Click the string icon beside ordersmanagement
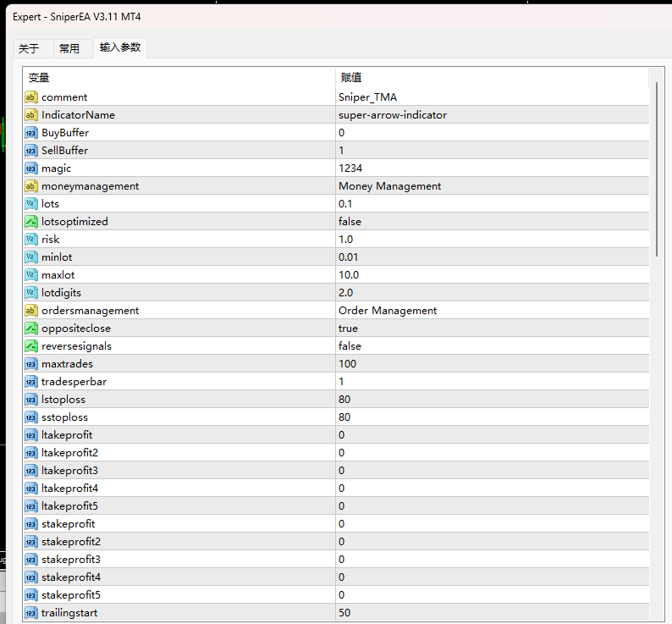Screen dimensions: 672x624 coord(30,311)
